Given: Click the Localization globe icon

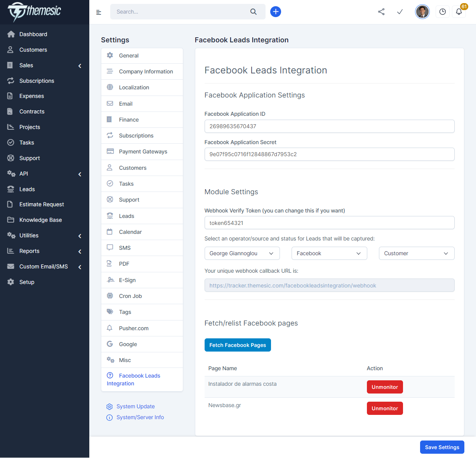Looking at the screenshot, I should [x=110, y=87].
